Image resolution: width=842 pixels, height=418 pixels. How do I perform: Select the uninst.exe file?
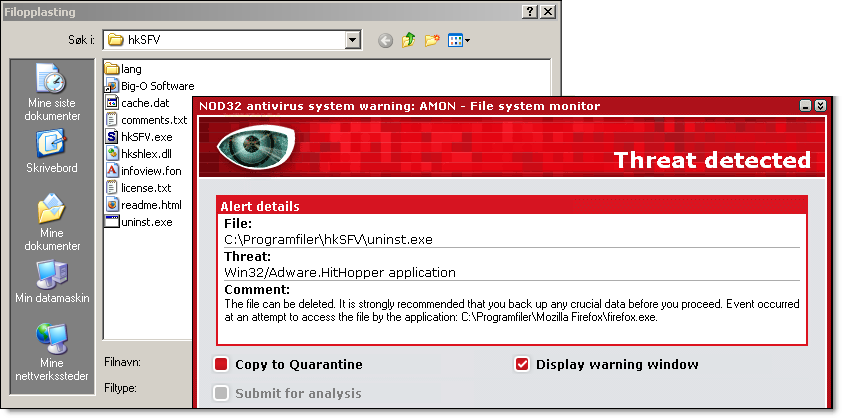point(139,222)
